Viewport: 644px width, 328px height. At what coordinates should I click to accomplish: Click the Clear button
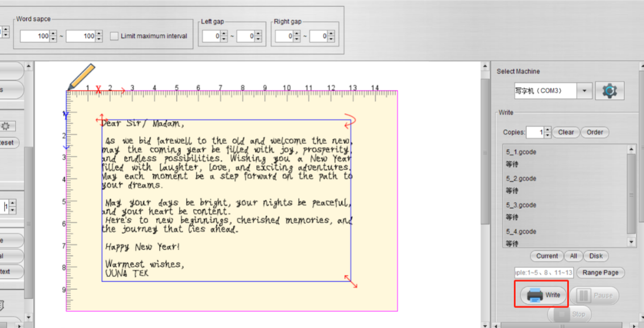tap(566, 132)
